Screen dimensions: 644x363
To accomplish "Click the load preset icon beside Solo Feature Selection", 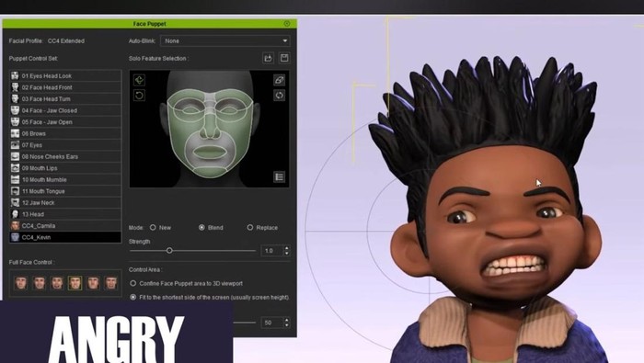I will [269, 58].
